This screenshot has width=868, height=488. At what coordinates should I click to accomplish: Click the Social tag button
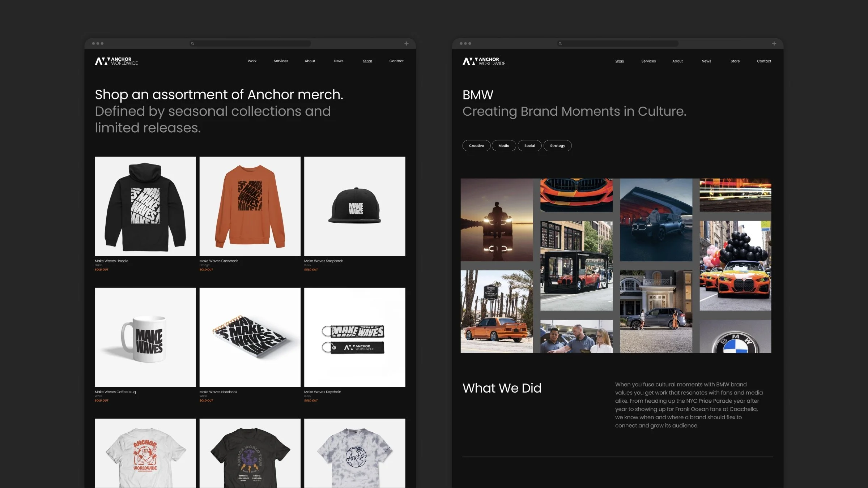tap(529, 146)
